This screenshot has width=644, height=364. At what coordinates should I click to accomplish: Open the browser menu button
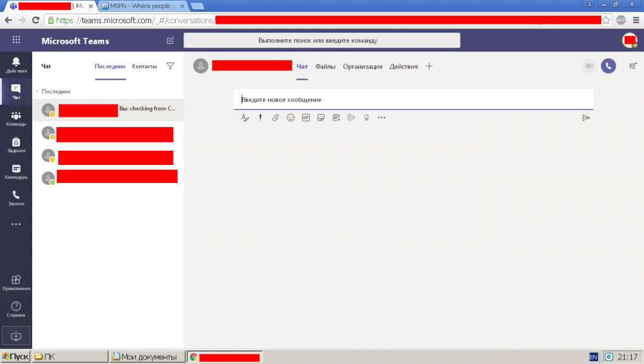[x=636, y=20]
